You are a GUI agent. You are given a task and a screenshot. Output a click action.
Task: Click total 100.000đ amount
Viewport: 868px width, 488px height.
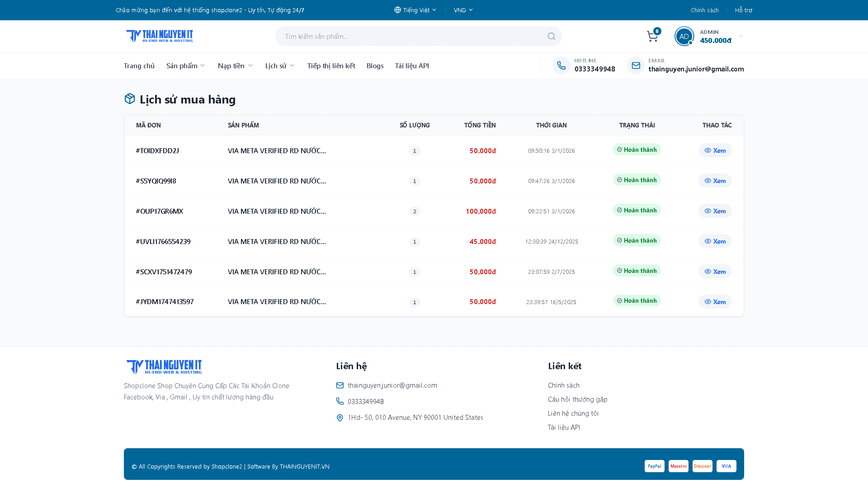[481, 211]
